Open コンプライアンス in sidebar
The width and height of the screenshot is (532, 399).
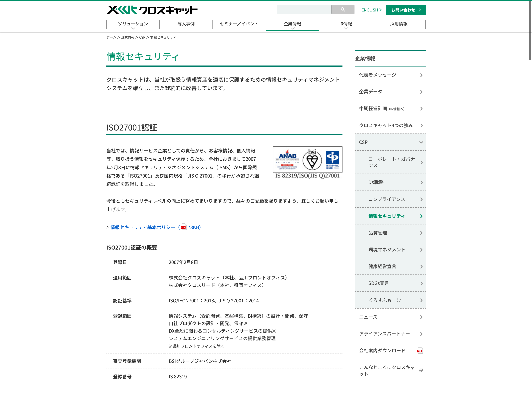pyautogui.click(x=387, y=199)
